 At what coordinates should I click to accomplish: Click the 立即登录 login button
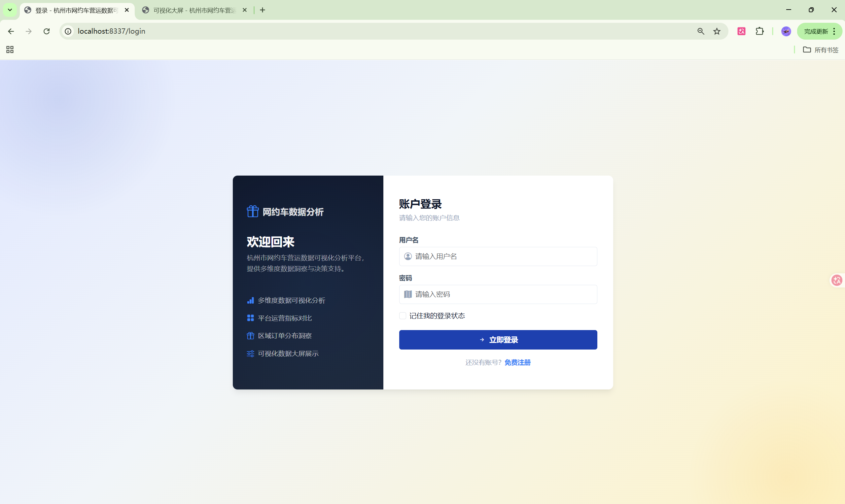tap(498, 340)
